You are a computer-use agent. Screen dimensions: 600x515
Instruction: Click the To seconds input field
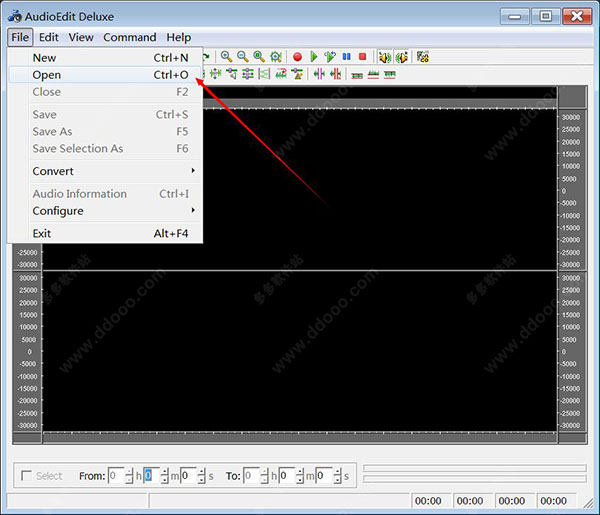coord(324,476)
